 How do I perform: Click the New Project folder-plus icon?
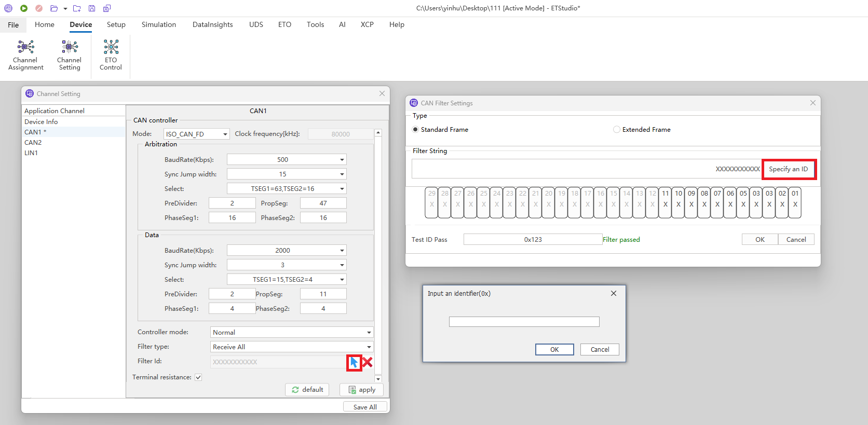[x=77, y=8]
